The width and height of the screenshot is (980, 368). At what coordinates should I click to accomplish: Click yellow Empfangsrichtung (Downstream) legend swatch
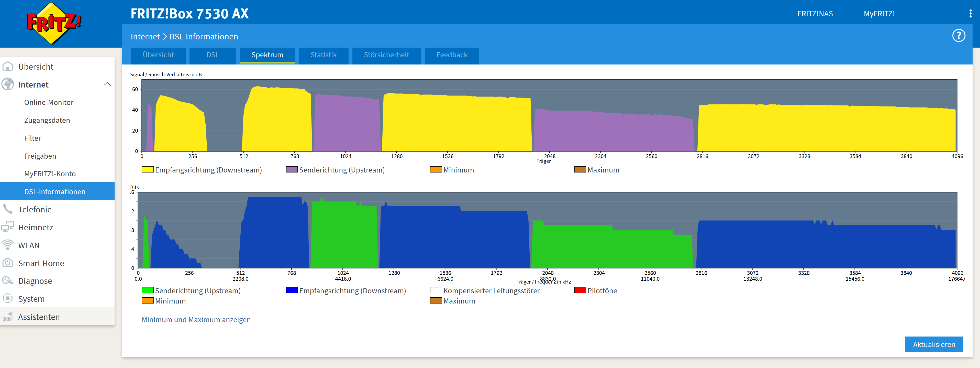[x=148, y=169]
